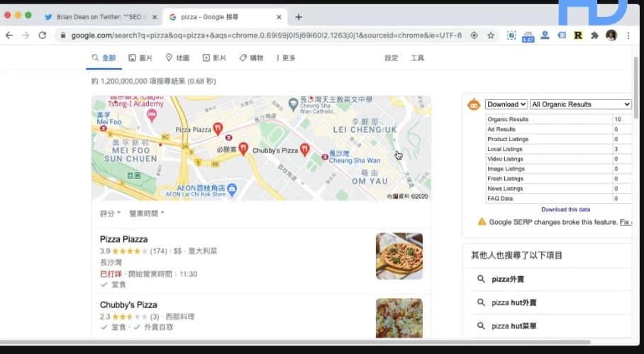Viewport: 644px width, 354px height.
Task: Click the 必勝客 restaurant map pin
Action: [243, 149]
